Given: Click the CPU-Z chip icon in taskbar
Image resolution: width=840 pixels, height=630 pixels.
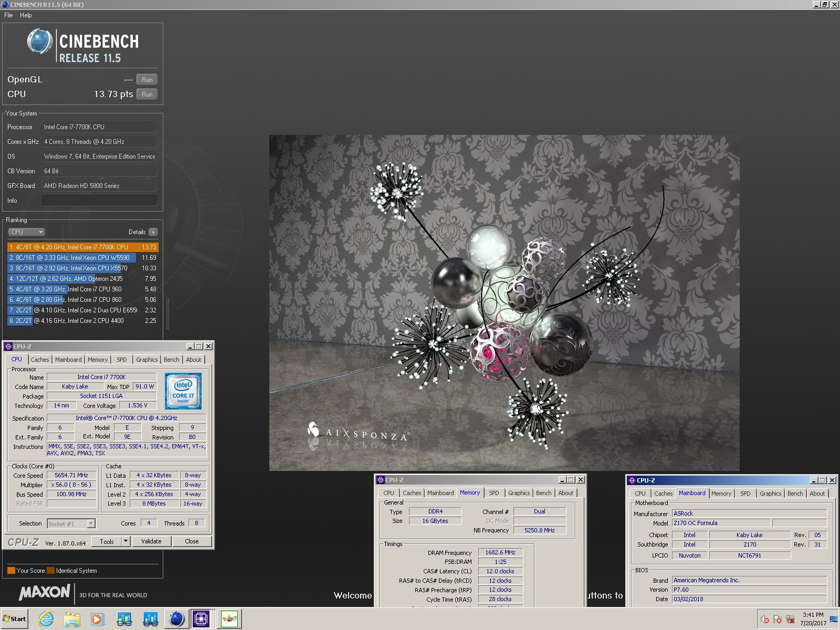Looking at the screenshot, I should pyautogui.click(x=201, y=619).
